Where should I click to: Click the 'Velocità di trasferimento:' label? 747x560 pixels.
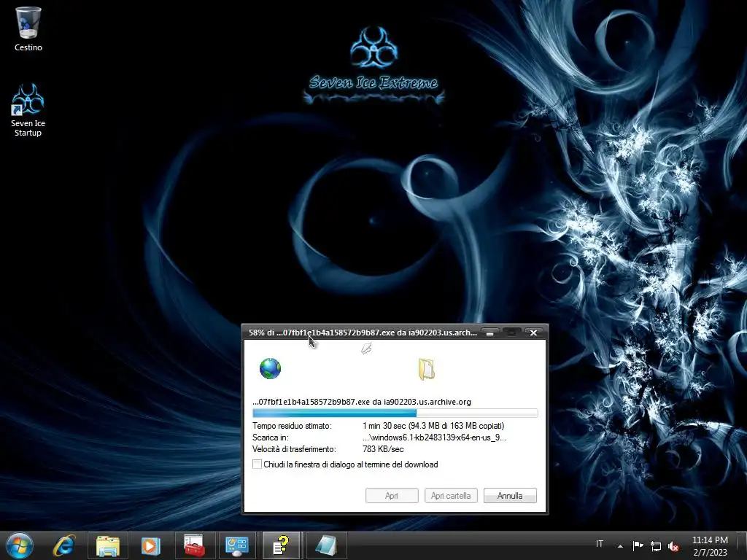[x=294, y=449]
